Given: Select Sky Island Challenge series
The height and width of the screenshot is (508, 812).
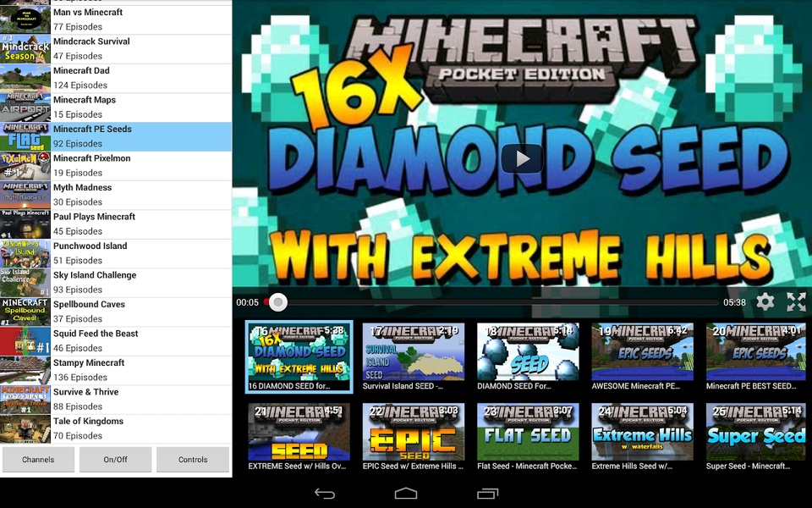Looking at the screenshot, I should point(116,283).
